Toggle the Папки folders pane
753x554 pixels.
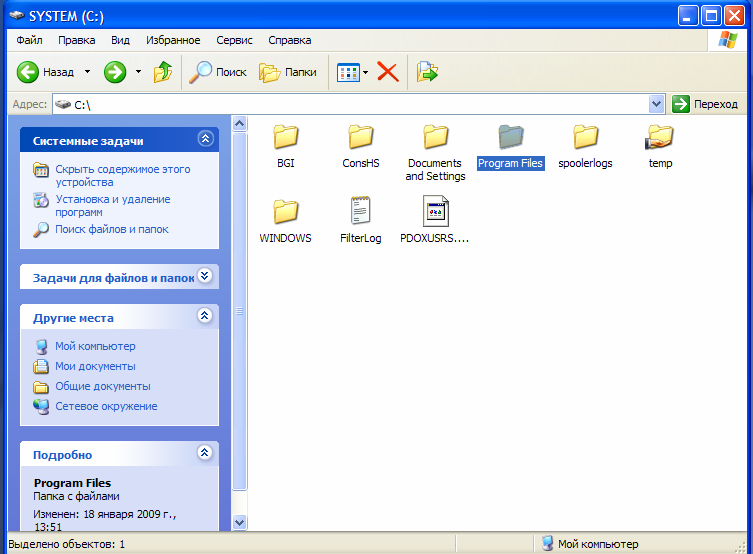pos(288,72)
